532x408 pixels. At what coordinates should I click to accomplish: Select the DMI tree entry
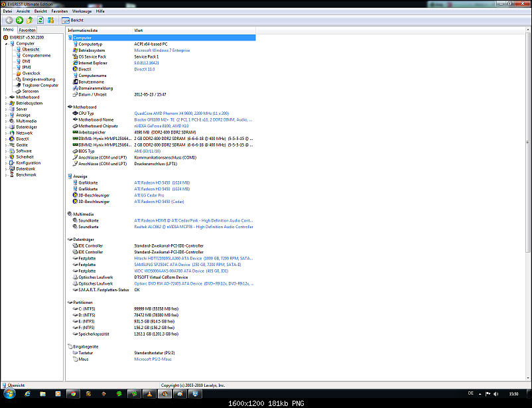[x=26, y=61]
